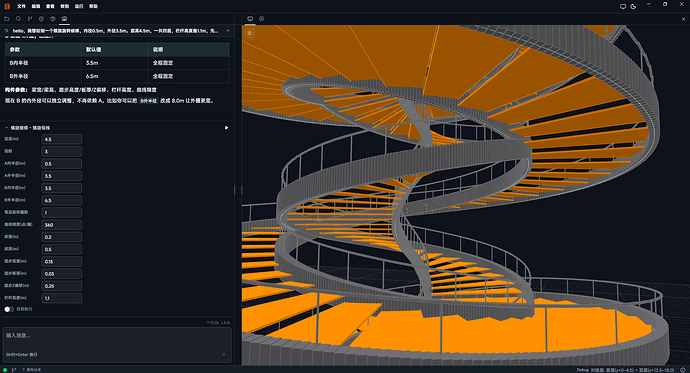The image size is (690, 373).
Task: Open the search sidebar icon
Action: point(18,18)
